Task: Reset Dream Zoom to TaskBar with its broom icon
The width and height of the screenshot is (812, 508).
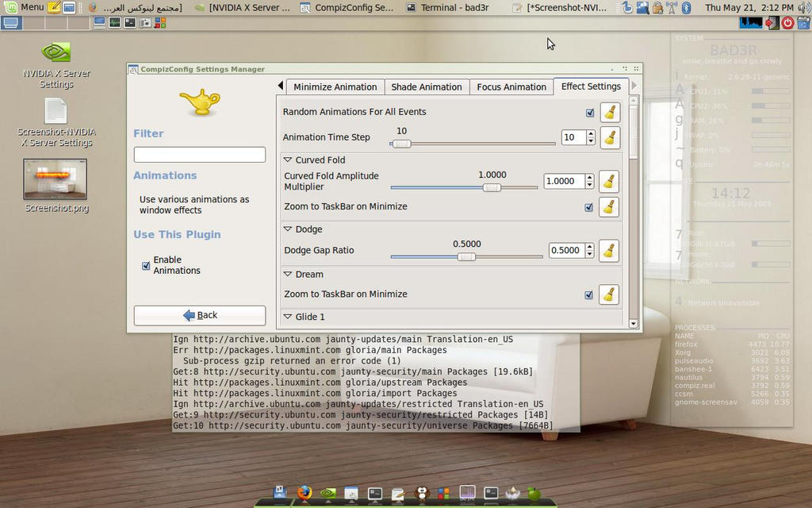Action: [609, 294]
